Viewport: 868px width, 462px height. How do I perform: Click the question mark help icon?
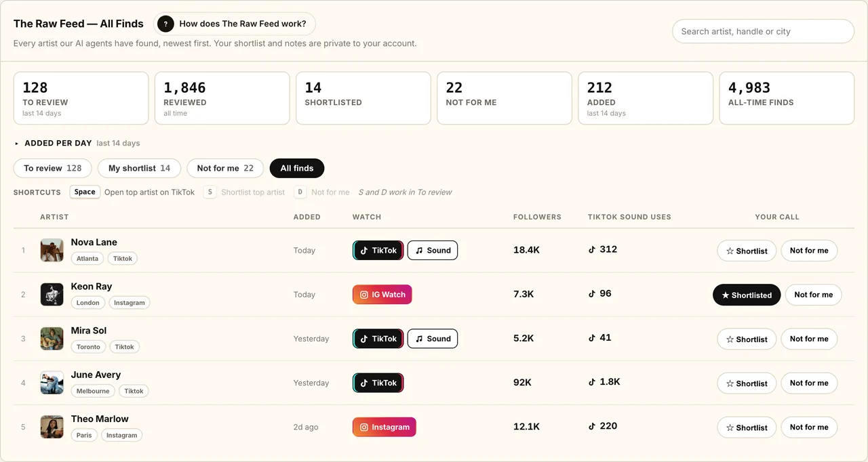[165, 24]
